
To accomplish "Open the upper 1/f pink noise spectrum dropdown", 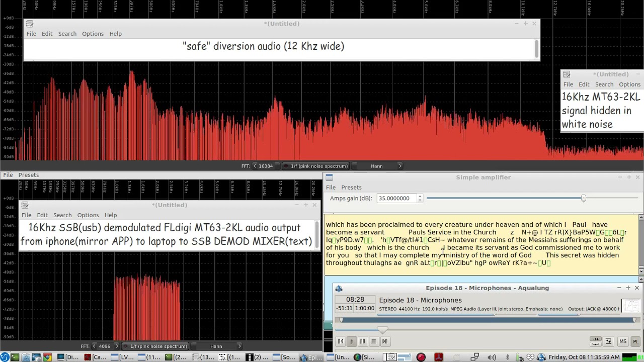I will point(315,166).
